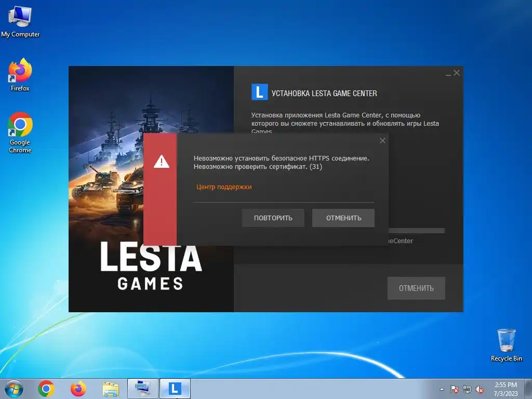Click the blue Lesta L logo icon
The width and height of the screenshot is (532, 399).
(x=260, y=92)
